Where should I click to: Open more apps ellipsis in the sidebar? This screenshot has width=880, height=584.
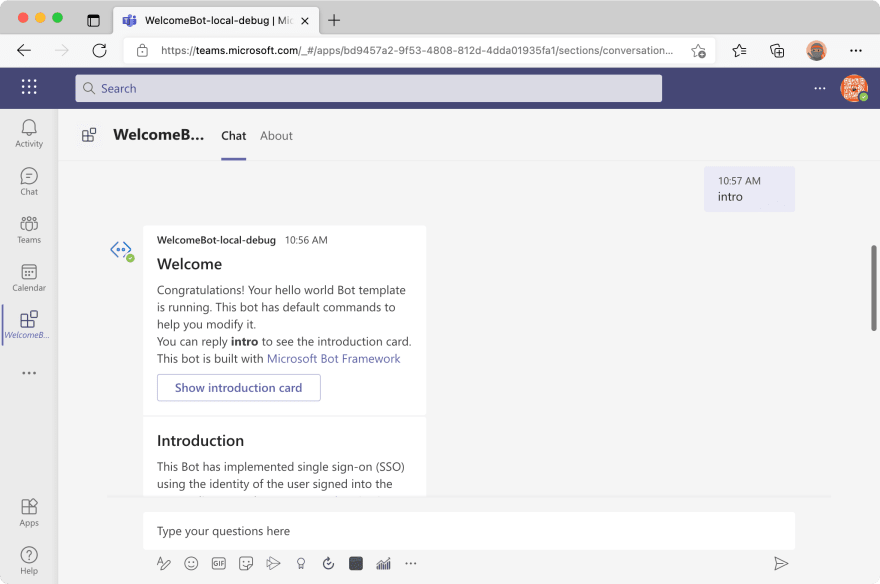[29, 373]
